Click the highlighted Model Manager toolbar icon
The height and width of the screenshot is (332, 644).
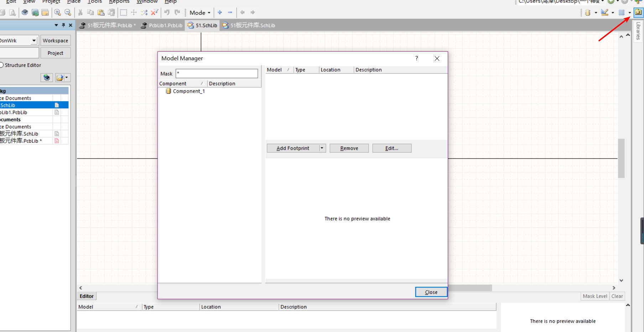pyautogui.click(x=638, y=12)
